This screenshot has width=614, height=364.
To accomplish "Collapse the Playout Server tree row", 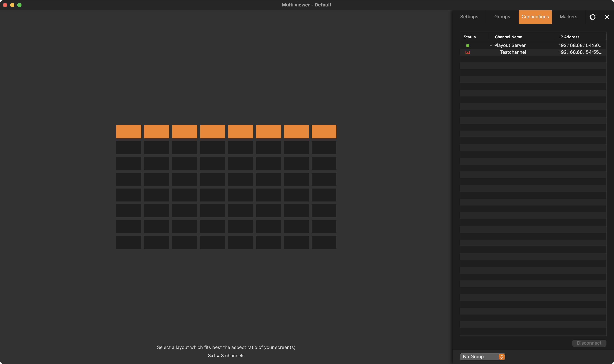I will 491,46.
